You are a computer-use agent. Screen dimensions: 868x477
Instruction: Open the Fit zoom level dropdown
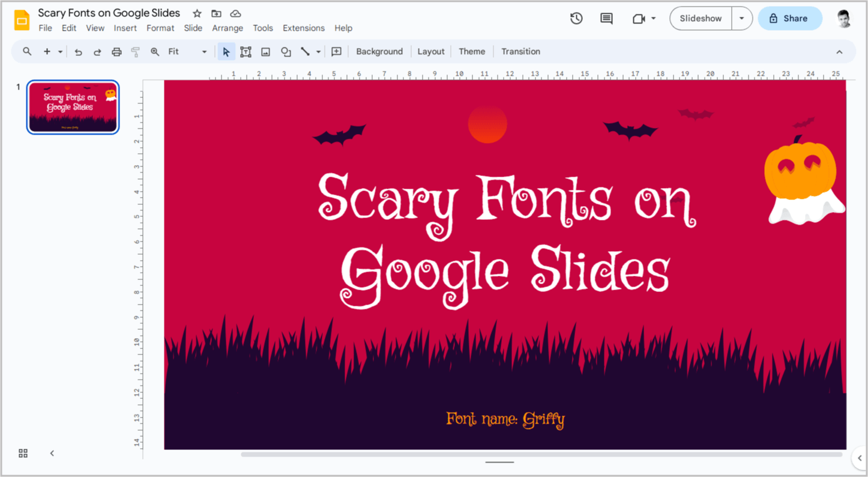tap(187, 52)
